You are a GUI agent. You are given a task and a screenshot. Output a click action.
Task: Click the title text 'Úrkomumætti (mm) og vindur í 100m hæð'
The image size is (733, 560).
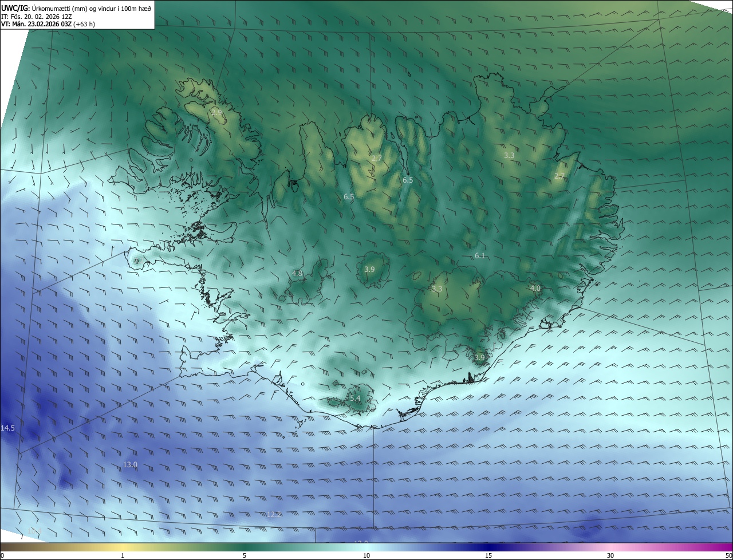pyautogui.click(x=90, y=9)
